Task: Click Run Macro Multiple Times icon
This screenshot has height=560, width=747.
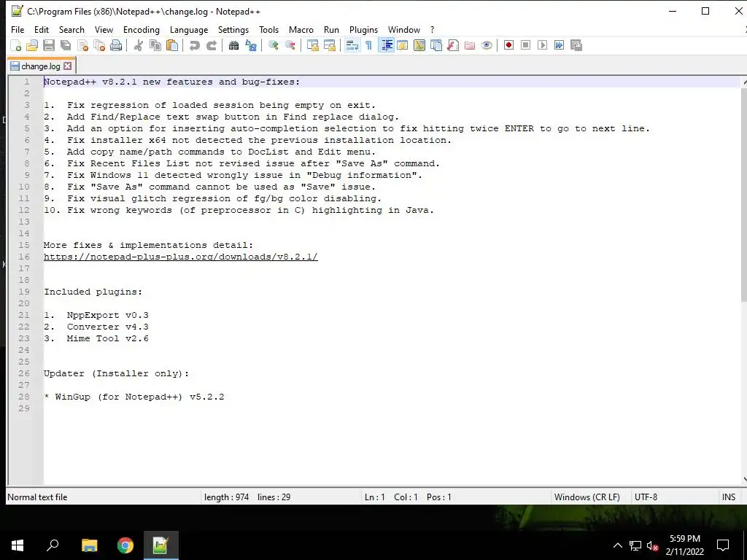Action: click(x=560, y=45)
